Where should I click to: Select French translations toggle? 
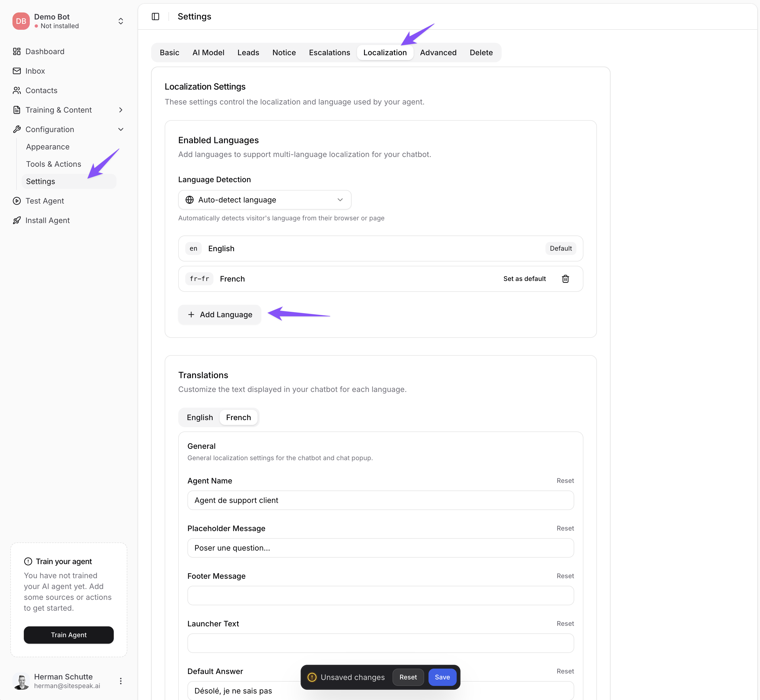238,417
